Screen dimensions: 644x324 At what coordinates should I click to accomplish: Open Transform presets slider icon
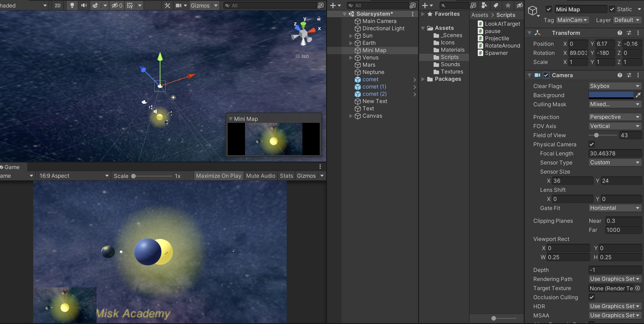629,33
